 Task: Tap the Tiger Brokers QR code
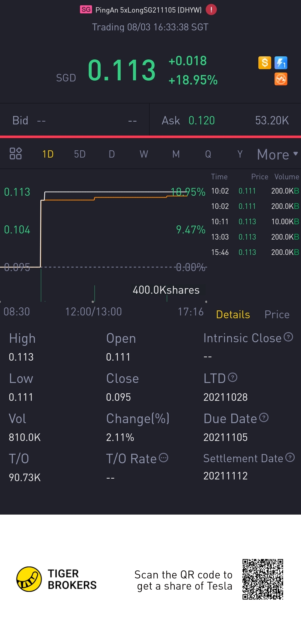[x=263, y=579]
